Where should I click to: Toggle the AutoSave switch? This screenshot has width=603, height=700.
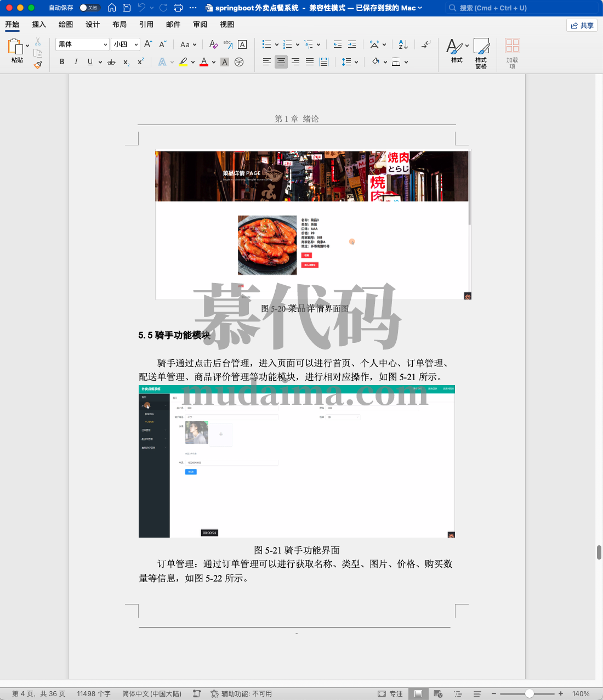(89, 8)
